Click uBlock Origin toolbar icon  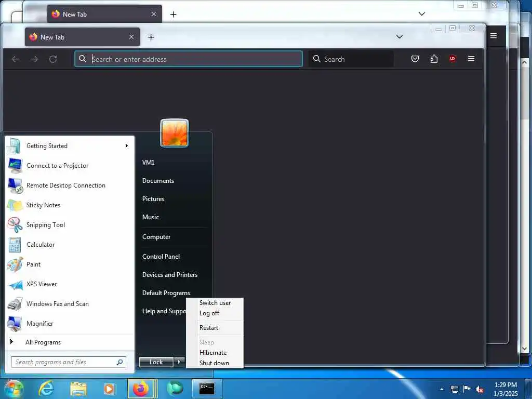point(453,59)
